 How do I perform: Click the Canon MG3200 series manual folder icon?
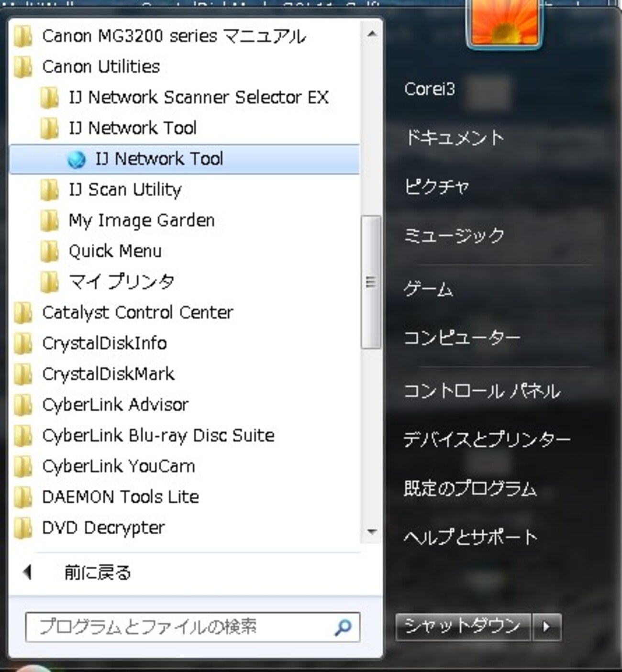coord(22,36)
